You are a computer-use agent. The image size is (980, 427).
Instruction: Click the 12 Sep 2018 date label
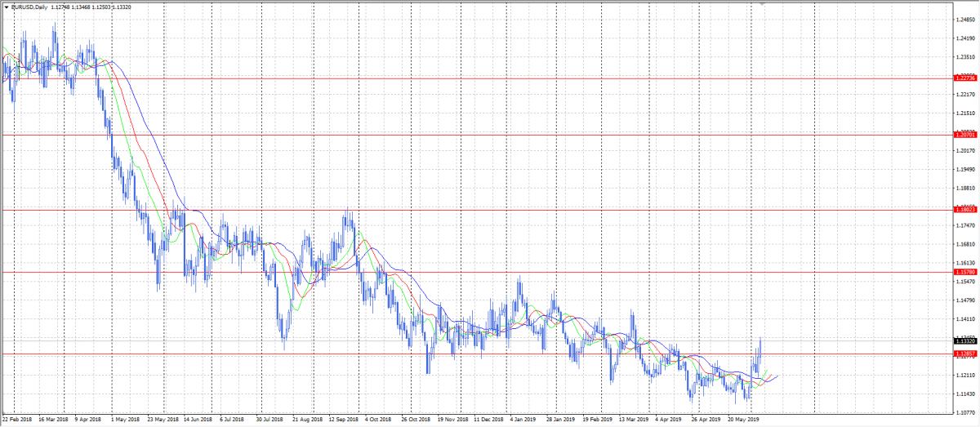pyautogui.click(x=342, y=420)
